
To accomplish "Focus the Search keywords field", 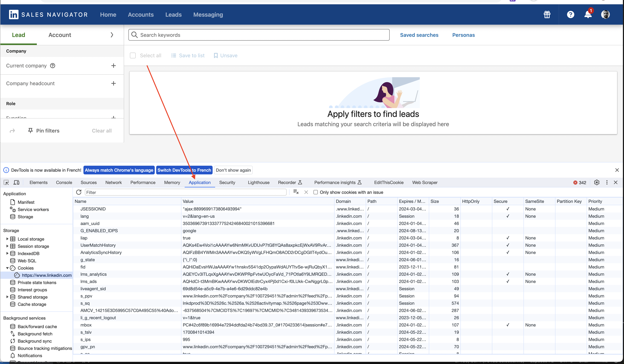I will tap(259, 35).
